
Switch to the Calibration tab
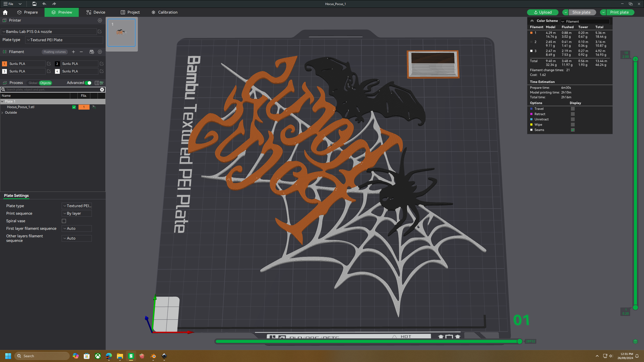click(165, 12)
